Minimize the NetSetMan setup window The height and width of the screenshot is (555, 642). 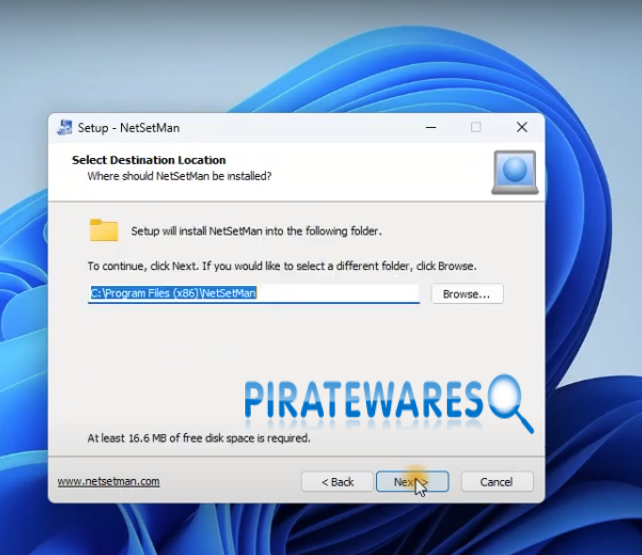430,128
